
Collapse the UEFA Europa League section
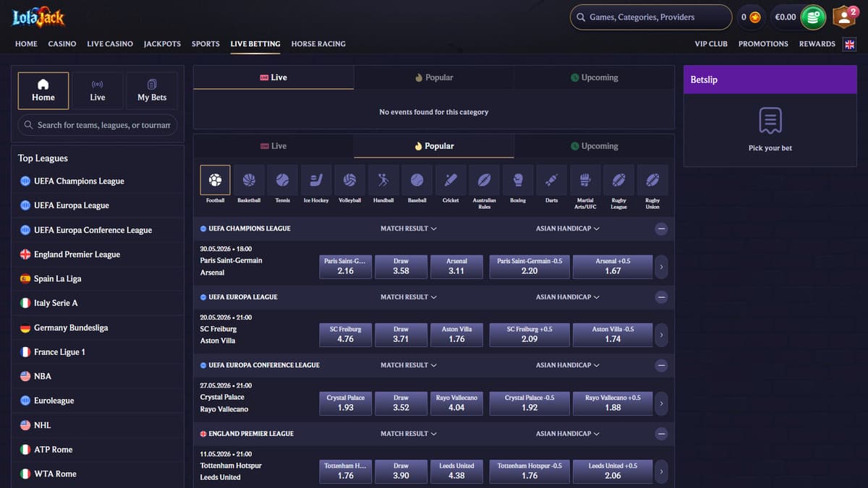[661, 297]
